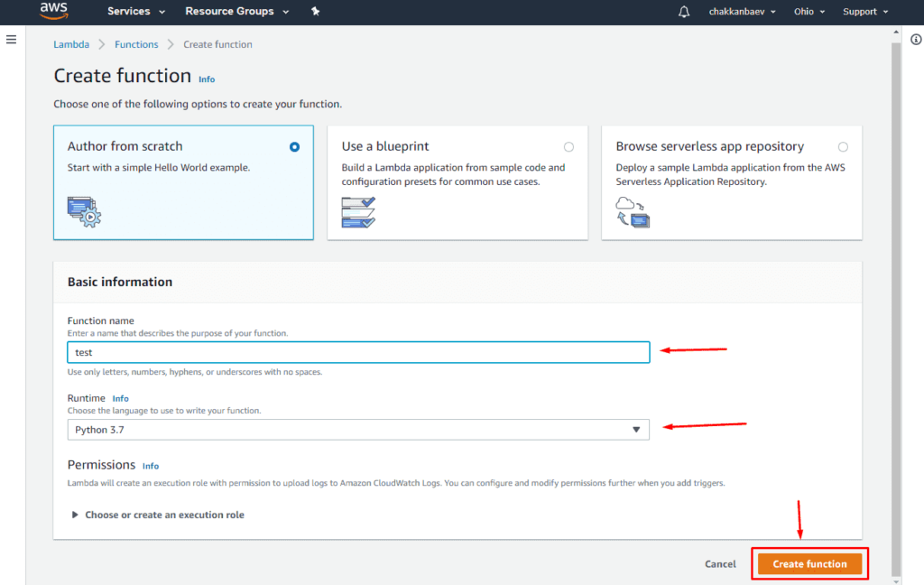Image resolution: width=924 pixels, height=585 pixels.
Task: Click the Function name input field
Action: (358, 352)
